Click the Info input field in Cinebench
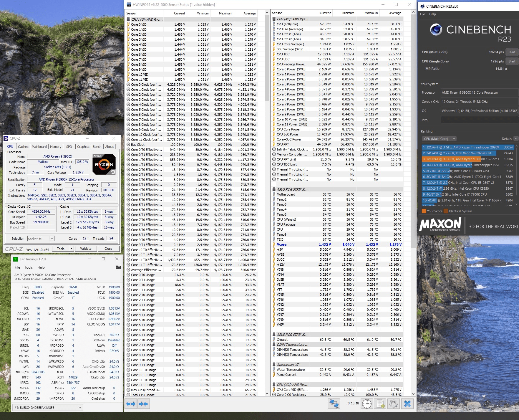Viewport: 519px width, 420px height. (x=480, y=120)
